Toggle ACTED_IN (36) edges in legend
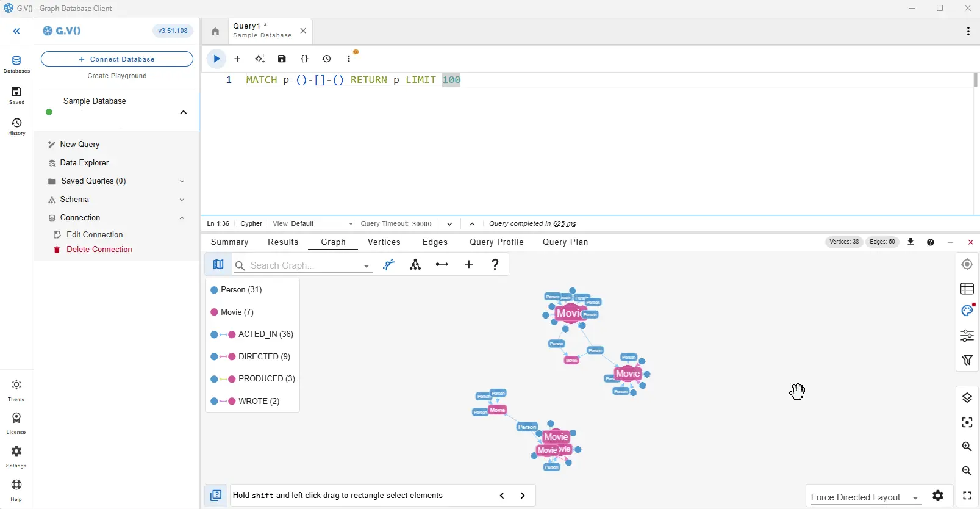980x509 pixels. point(252,334)
